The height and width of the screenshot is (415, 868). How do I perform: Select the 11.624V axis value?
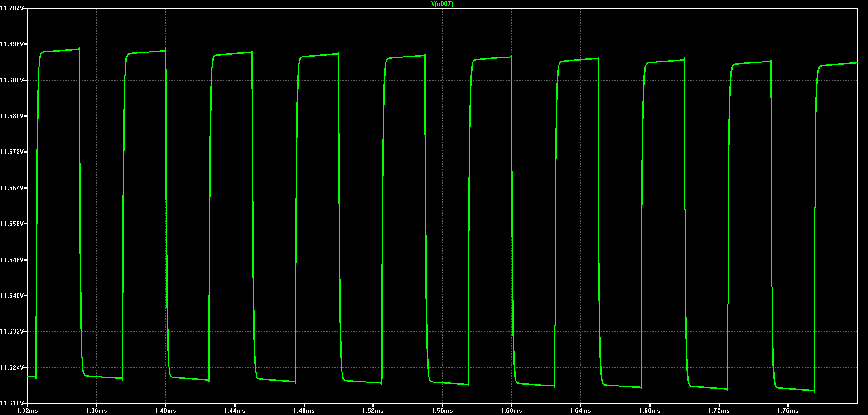11,367
